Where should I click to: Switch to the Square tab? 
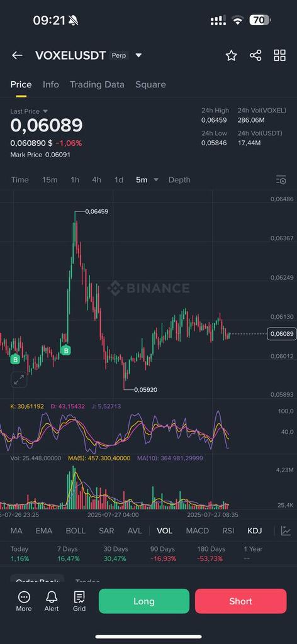pyautogui.click(x=151, y=85)
